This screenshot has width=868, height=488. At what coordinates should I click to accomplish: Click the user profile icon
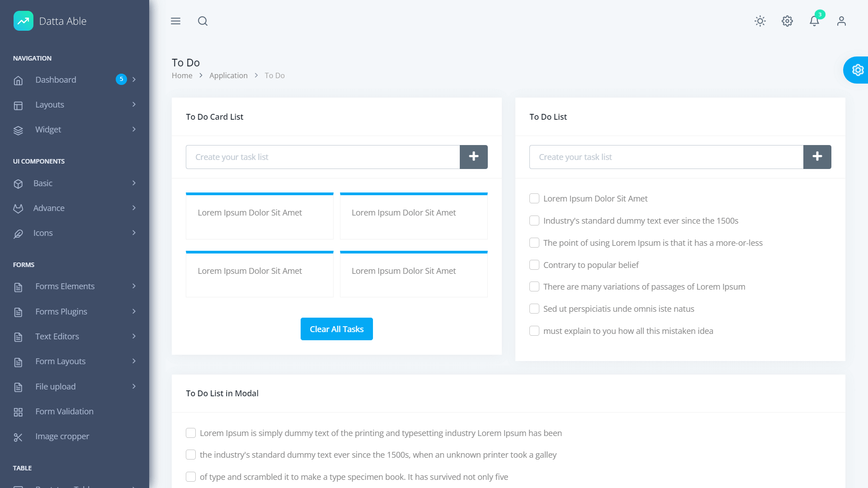841,21
